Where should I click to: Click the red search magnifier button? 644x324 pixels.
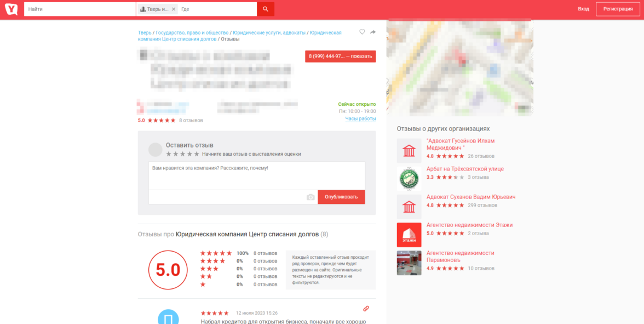[265, 9]
